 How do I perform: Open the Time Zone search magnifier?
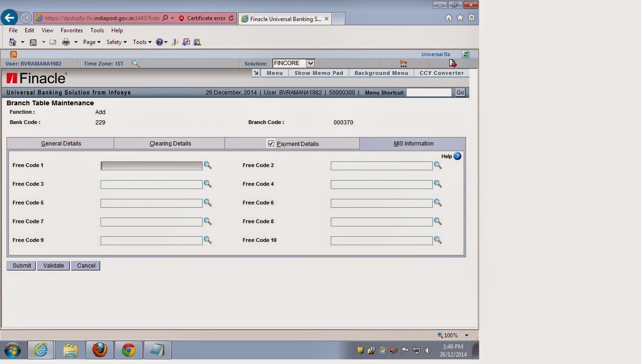136,63
